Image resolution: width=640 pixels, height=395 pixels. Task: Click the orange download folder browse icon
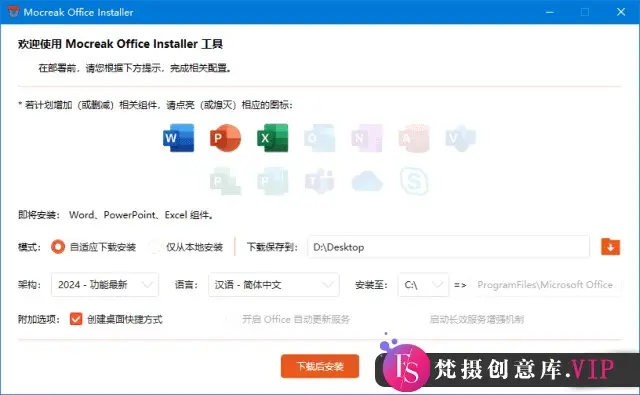pyautogui.click(x=611, y=246)
